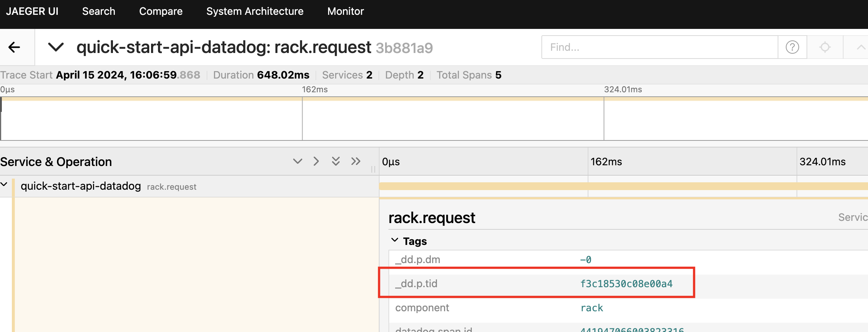Collapse all spans with double right chevron
Image resolution: width=868 pixels, height=332 pixels.
pyautogui.click(x=356, y=161)
